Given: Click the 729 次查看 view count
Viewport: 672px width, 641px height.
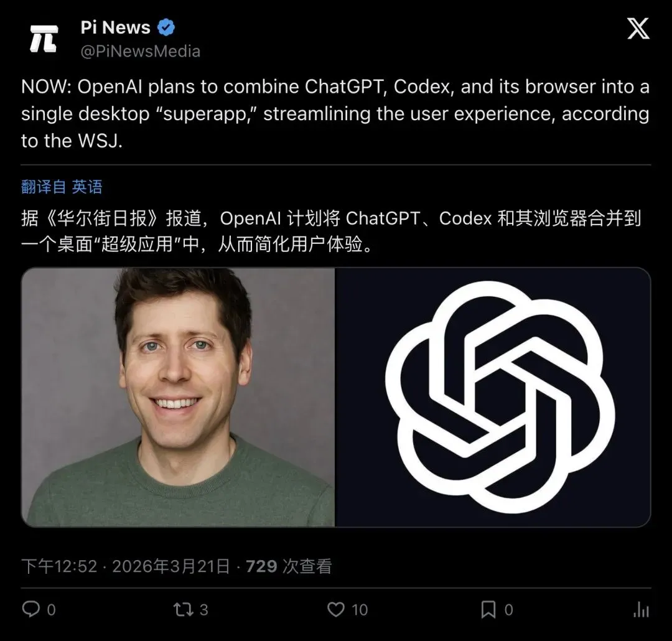Looking at the screenshot, I should tap(289, 566).
